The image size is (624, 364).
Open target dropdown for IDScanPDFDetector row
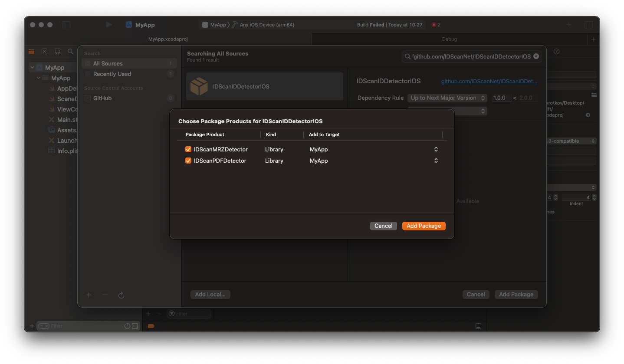436,161
